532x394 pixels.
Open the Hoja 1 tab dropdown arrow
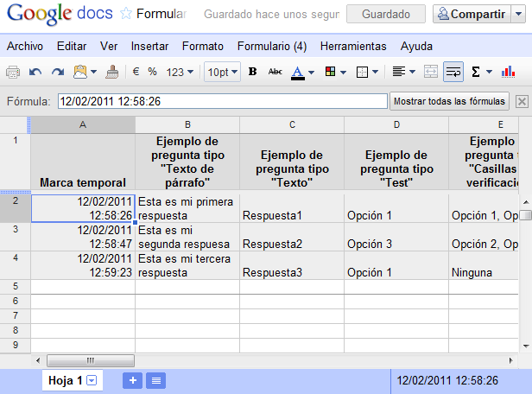(92, 380)
